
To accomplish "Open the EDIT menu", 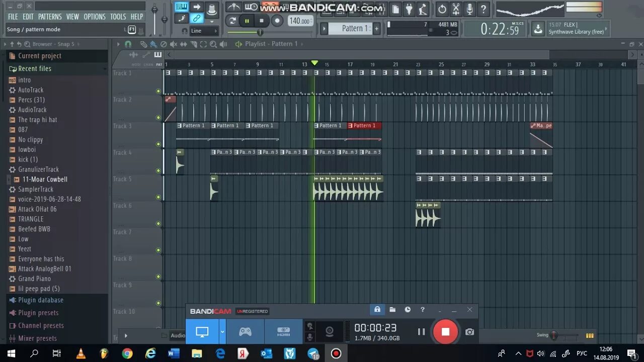I will [28, 17].
